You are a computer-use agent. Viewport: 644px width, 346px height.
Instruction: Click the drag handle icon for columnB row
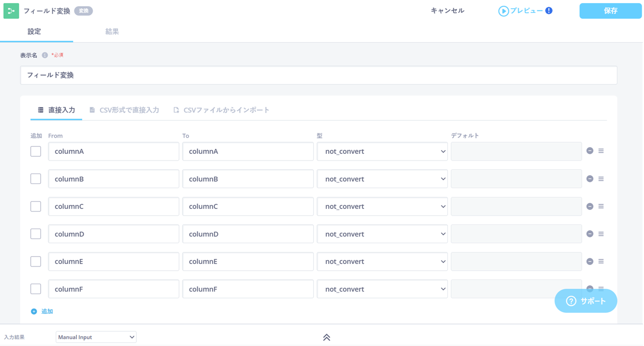point(601,179)
